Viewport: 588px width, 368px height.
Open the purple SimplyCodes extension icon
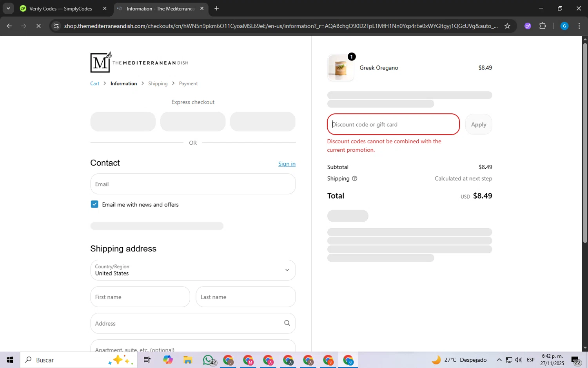pyautogui.click(x=528, y=26)
